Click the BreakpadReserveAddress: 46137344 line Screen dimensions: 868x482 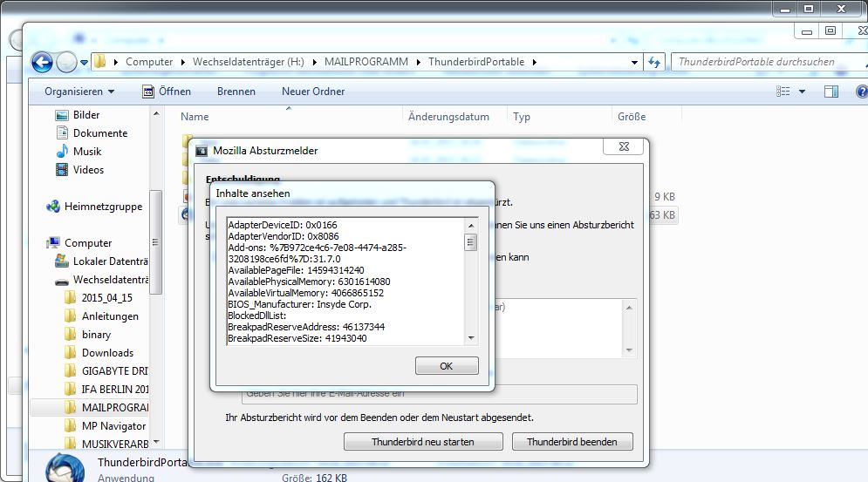click(x=306, y=327)
